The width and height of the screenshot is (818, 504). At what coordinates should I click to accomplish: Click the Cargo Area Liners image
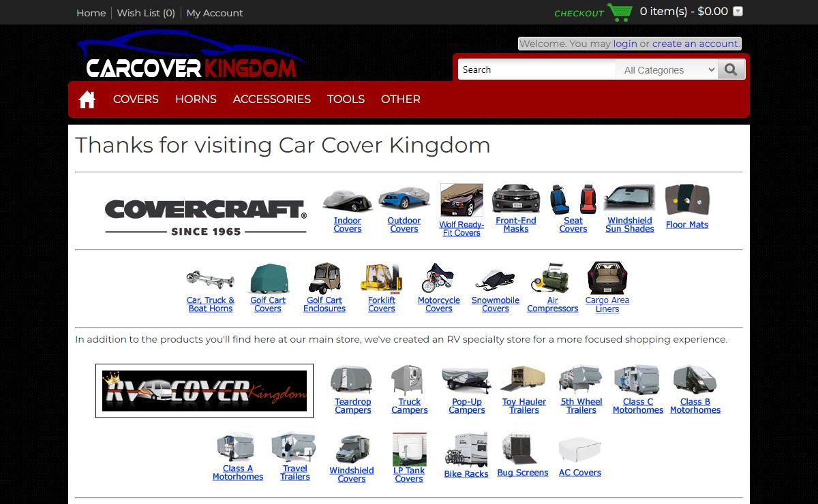pyautogui.click(x=607, y=279)
